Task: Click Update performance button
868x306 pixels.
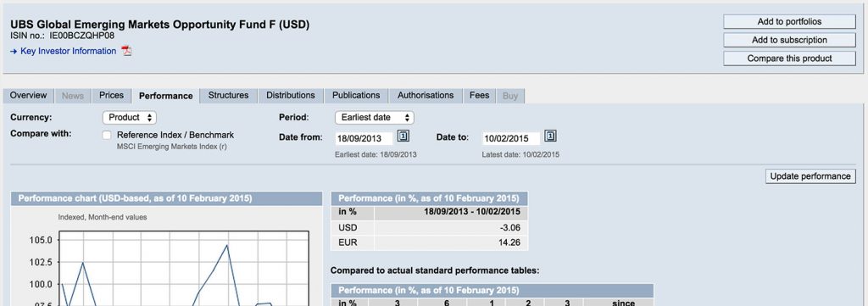Action: 810,176
